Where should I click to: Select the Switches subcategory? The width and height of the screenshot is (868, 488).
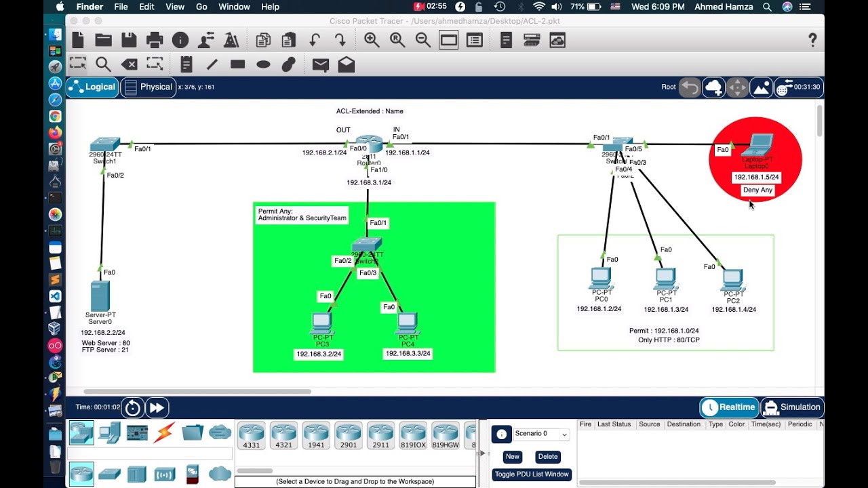click(x=109, y=474)
